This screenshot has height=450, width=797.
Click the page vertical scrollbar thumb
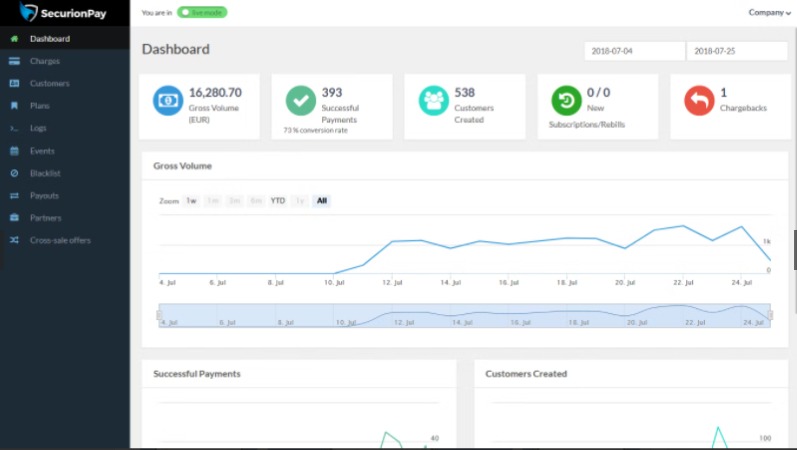(795, 250)
